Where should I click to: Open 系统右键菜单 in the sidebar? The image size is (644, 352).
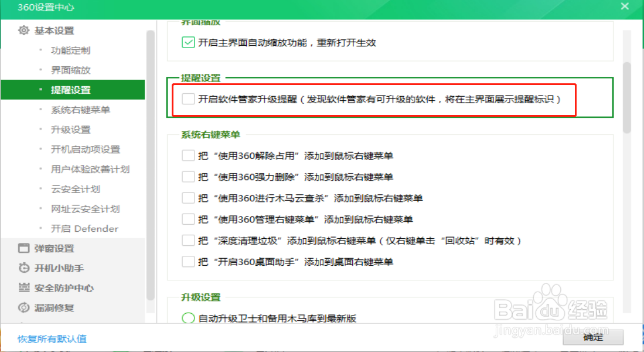tap(80, 109)
